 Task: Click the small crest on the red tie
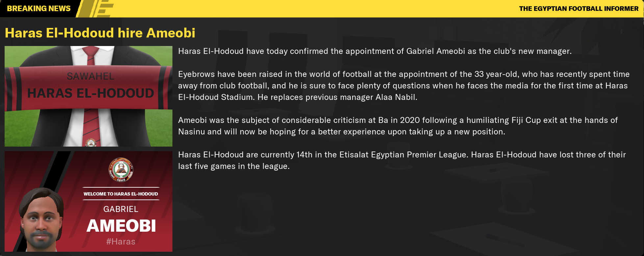tap(90, 143)
